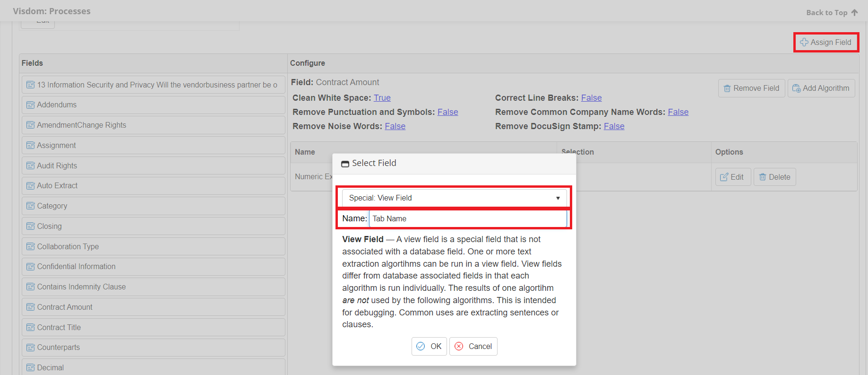Click the field icon beside Decimal
The height and width of the screenshot is (375, 868).
31,367
